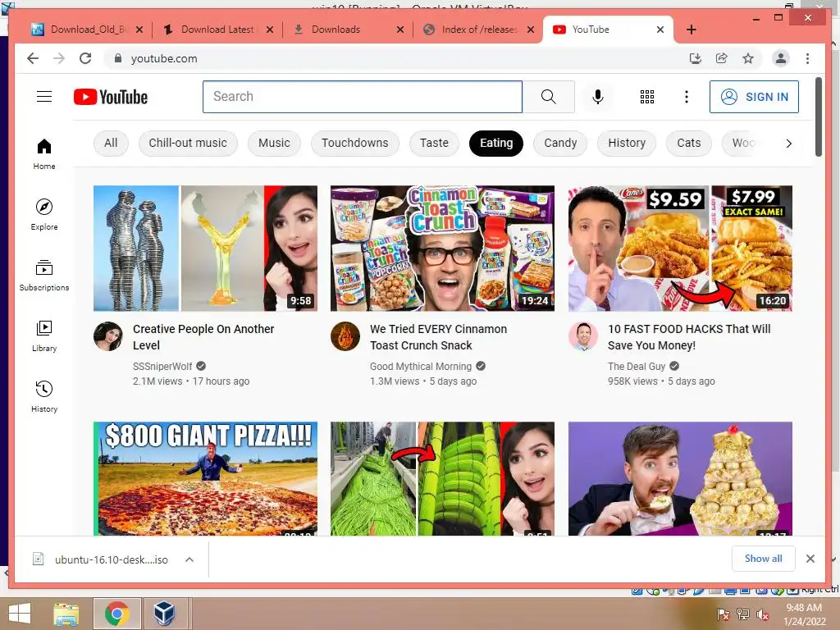Open History in the sidebar

pos(44,396)
